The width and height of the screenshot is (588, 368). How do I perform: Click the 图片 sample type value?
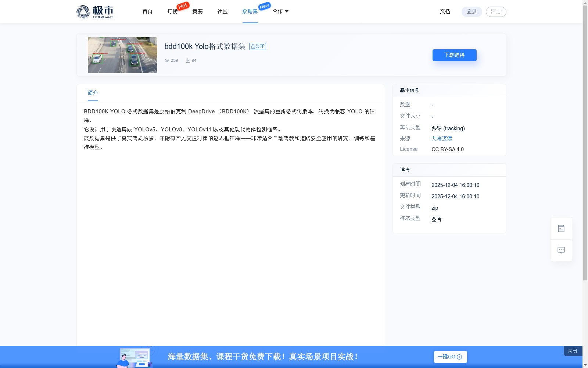coord(437,219)
